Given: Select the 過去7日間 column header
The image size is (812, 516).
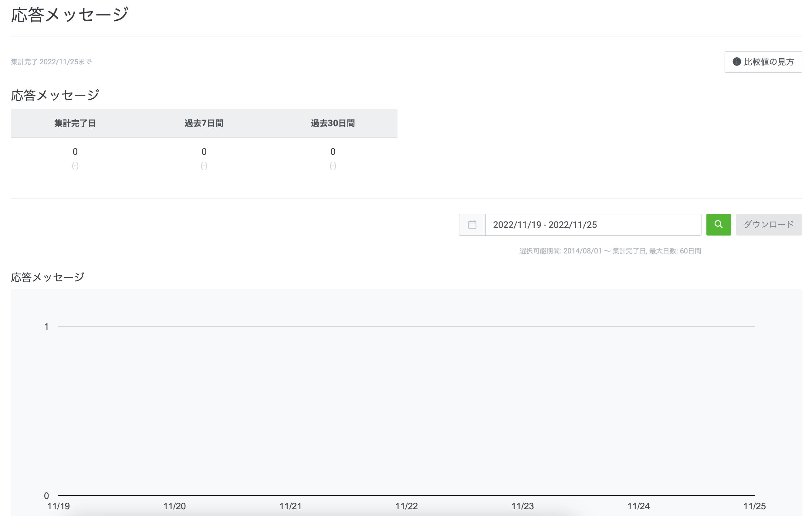Looking at the screenshot, I should pyautogui.click(x=204, y=123).
